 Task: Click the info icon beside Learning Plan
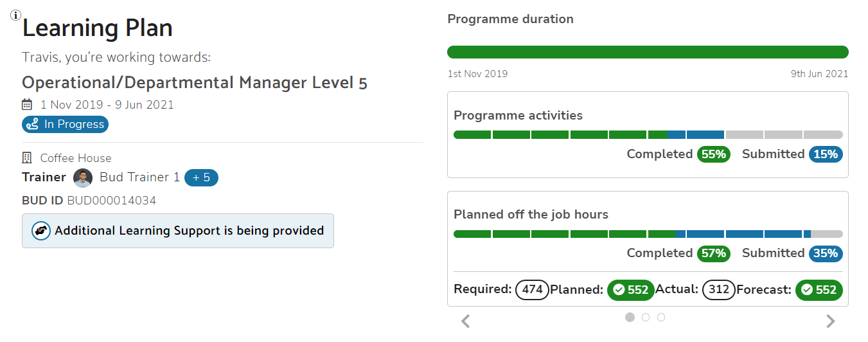(x=16, y=15)
